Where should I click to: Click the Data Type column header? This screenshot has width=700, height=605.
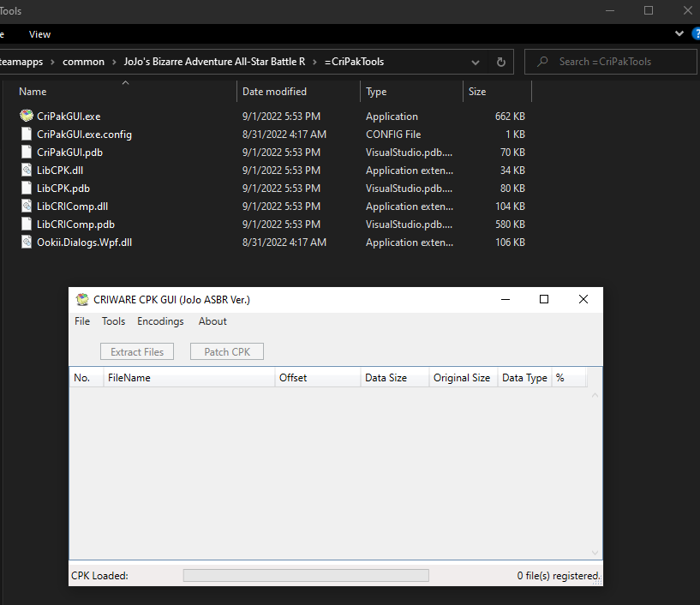[524, 378]
